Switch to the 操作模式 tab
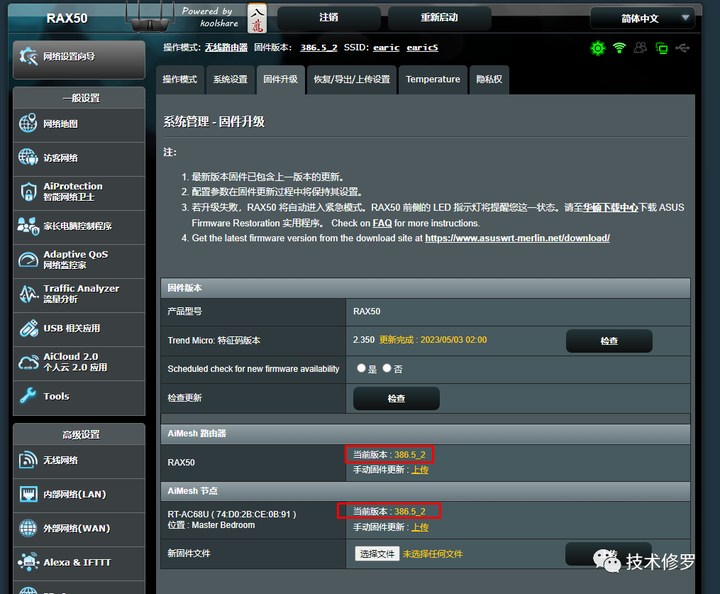Viewport: 720px width, 594px height. point(180,79)
